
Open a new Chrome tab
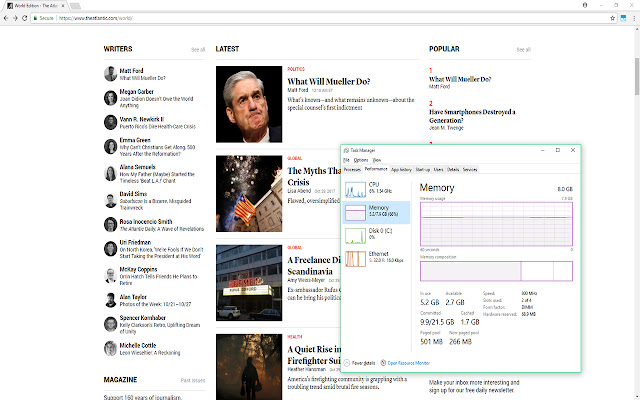pyautogui.click(x=75, y=6)
